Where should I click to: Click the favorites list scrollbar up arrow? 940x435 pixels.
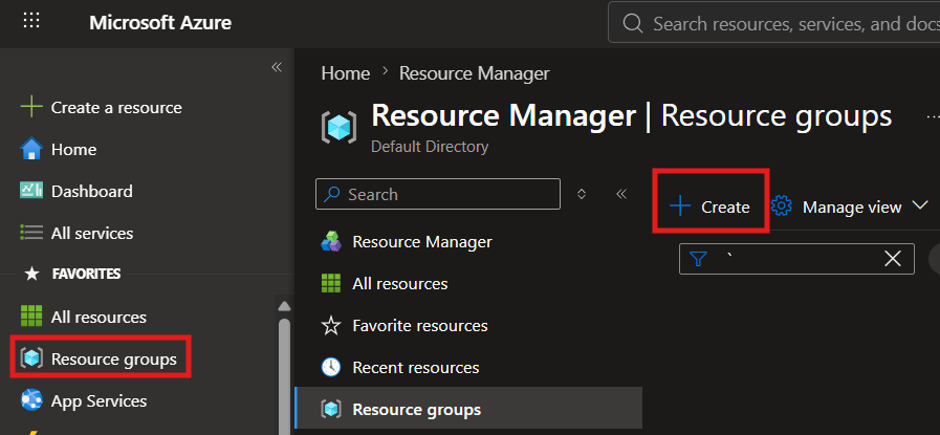[285, 306]
